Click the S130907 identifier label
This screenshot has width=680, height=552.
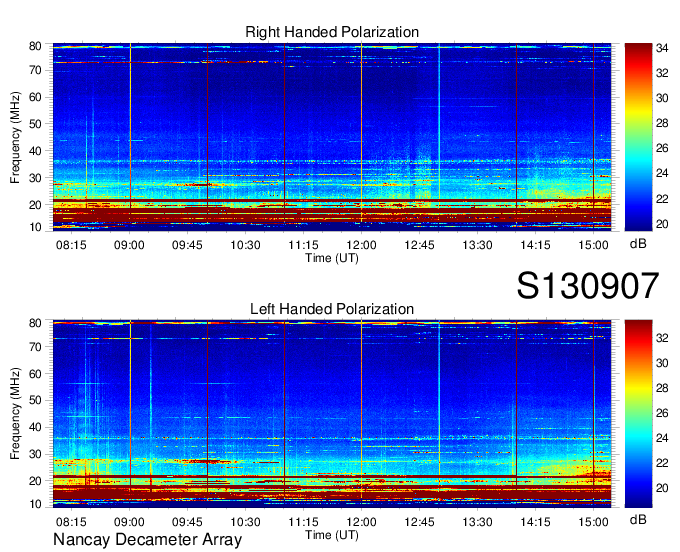click(x=588, y=286)
